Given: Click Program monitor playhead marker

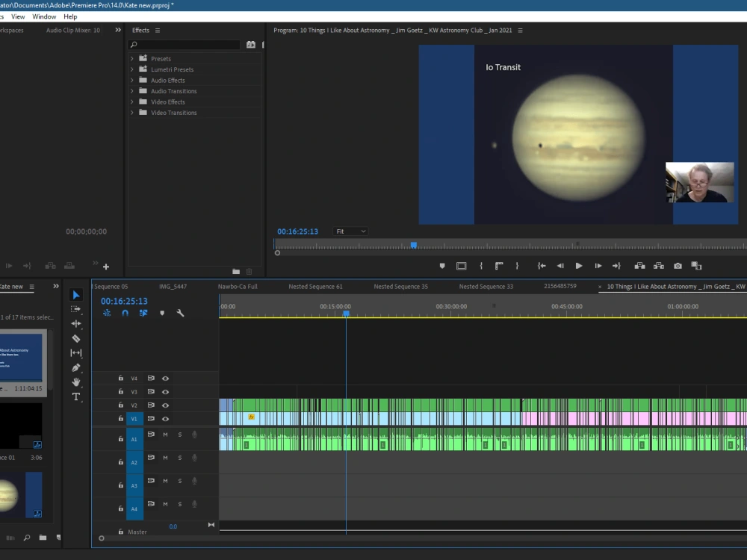Looking at the screenshot, I should point(414,245).
